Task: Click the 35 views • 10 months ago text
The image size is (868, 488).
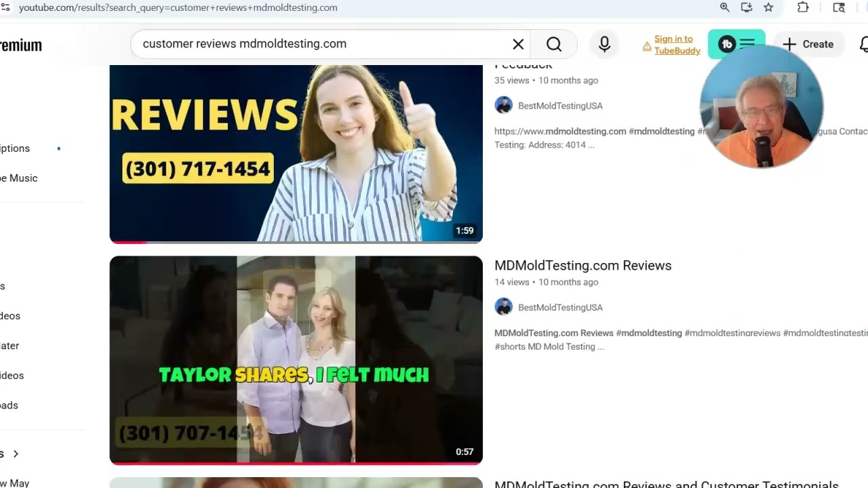Action: 546,80
